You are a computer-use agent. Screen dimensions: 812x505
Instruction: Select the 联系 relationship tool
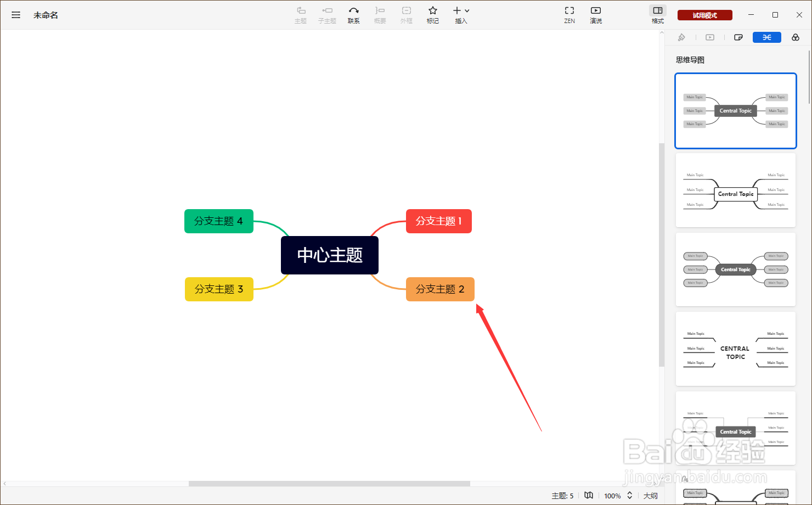[354, 15]
